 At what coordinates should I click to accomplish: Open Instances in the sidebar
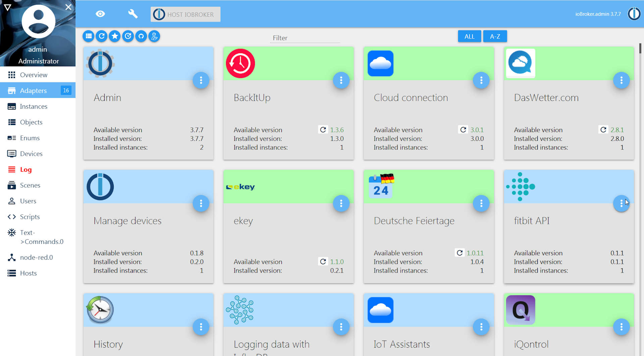coord(34,107)
